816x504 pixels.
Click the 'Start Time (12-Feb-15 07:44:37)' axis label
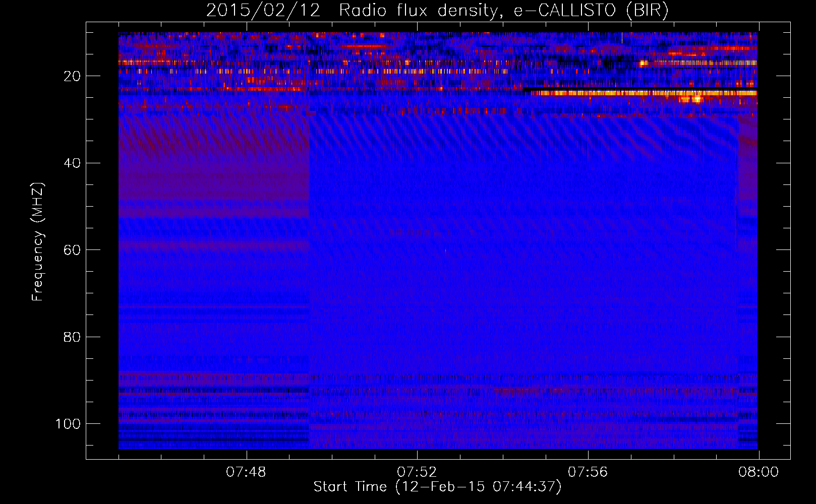(437, 487)
